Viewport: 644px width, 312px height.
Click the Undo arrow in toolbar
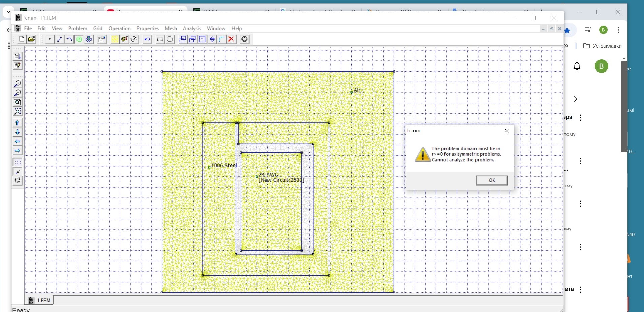tap(147, 39)
